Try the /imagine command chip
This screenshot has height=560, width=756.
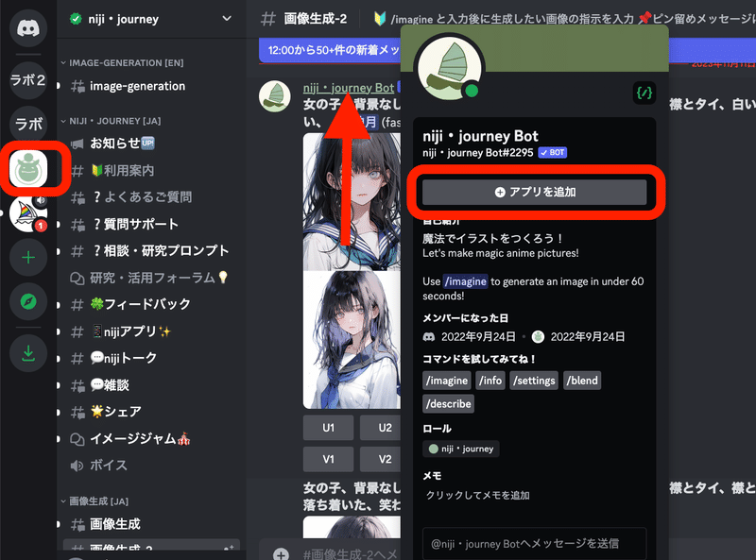coord(446,381)
